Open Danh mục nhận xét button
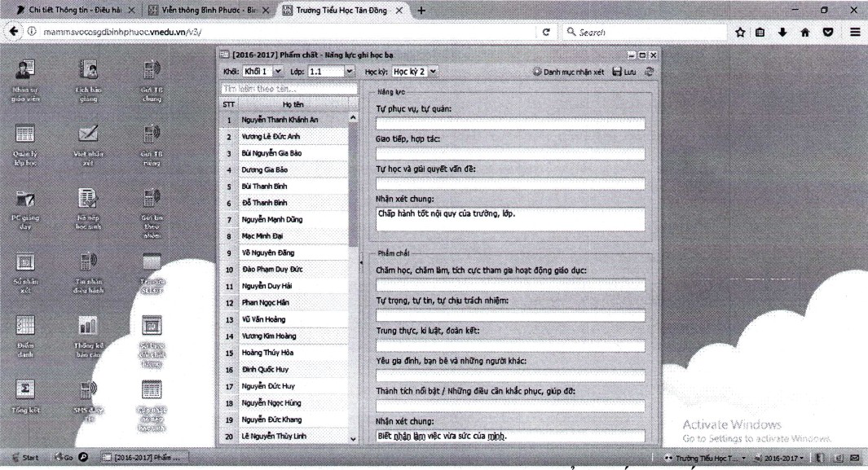The width and height of the screenshot is (868, 470). tap(569, 72)
